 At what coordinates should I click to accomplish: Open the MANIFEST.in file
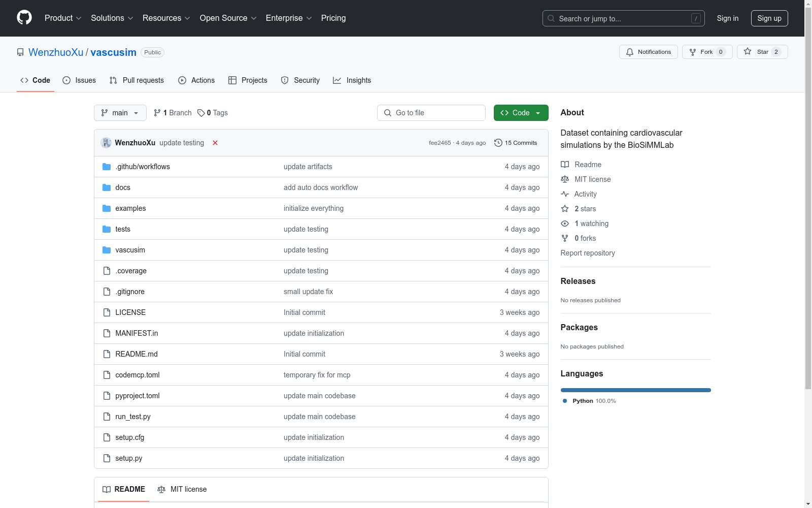137,333
